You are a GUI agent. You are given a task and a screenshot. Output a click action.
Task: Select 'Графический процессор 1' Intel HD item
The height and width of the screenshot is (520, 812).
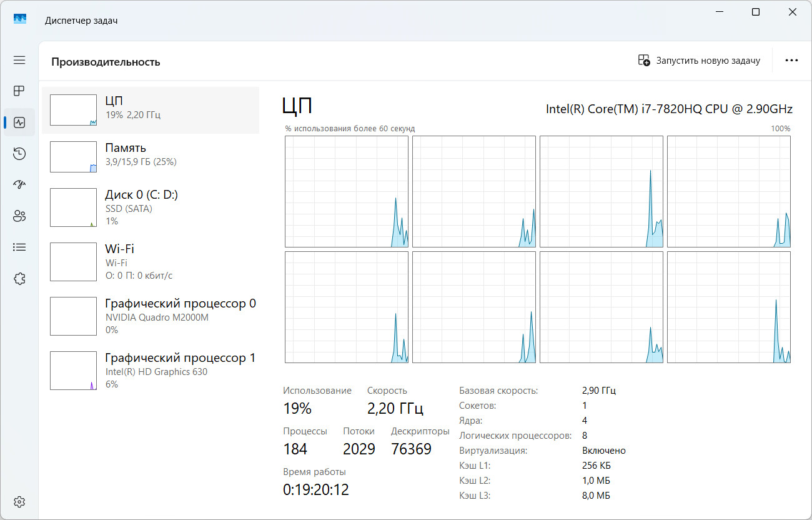point(151,371)
